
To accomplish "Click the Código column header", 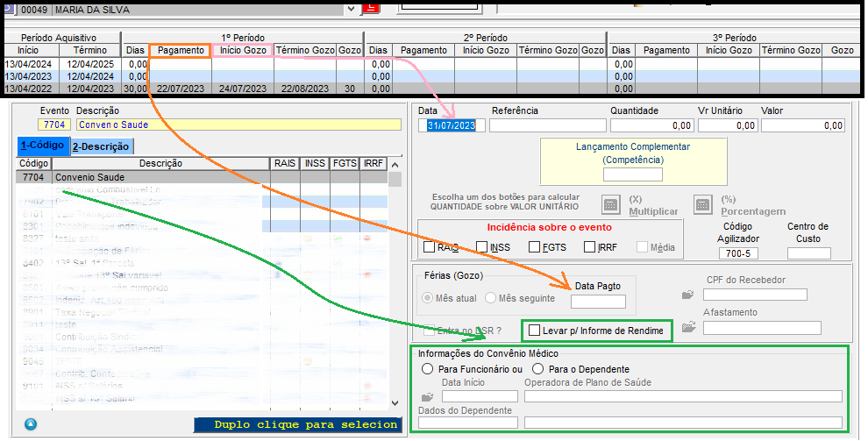I will [x=34, y=164].
